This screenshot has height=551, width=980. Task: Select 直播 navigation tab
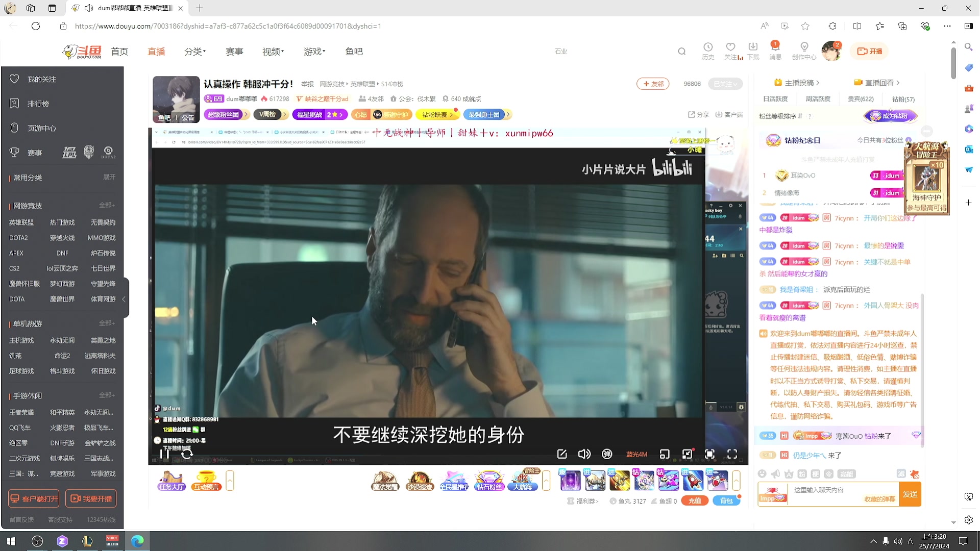pyautogui.click(x=156, y=52)
